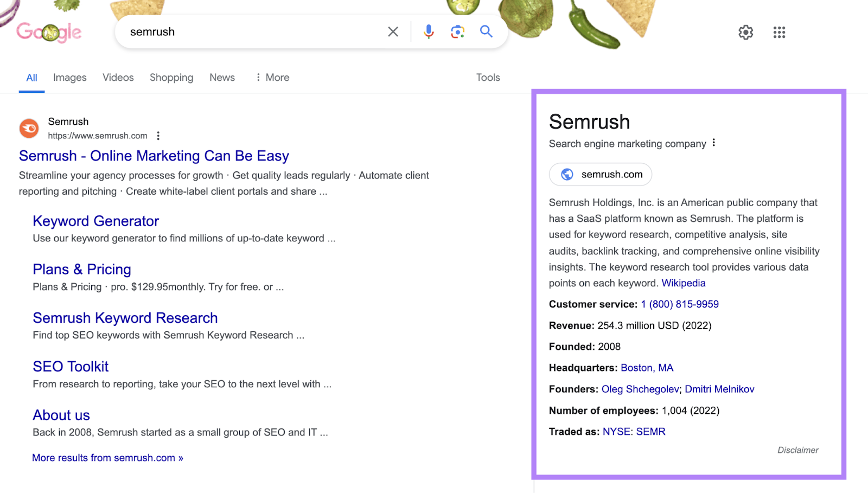Screen dimensions: 868x493
Task: Open the three-dot menu next to the Semrush URL
Action: (x=158, y=136)
